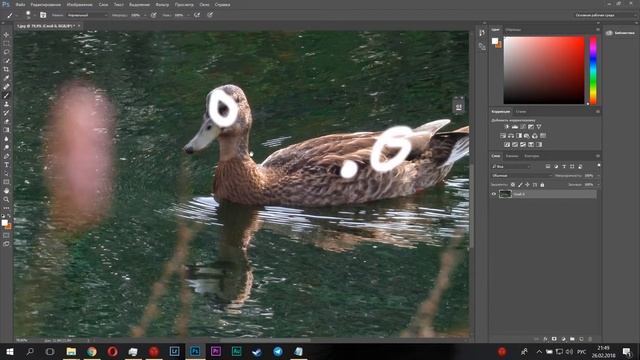The width and height of the screenshot is (640, 360).
Task: Select the Rectangle shape tool
Action: 6,182
